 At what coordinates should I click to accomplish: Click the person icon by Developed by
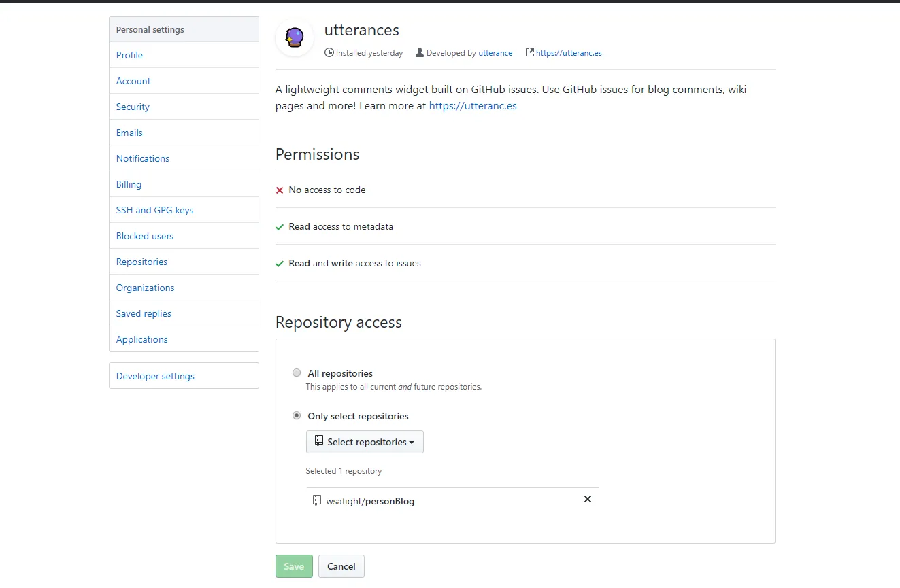point(420,52)
